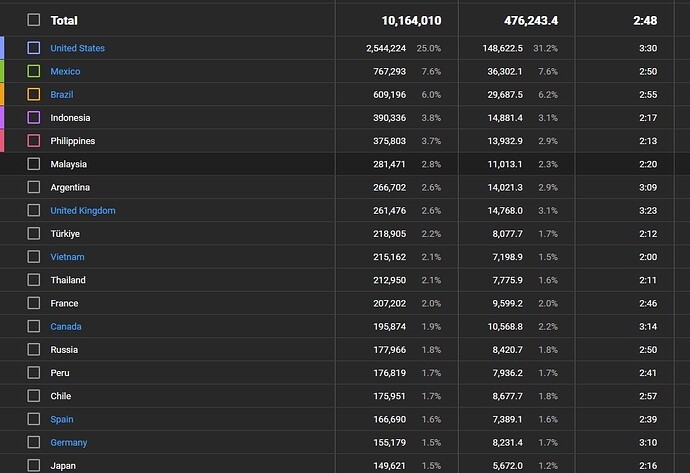Check the box next to Argentina
This screenshot has width=690, height=473.
pyautogui.click(x=34, y=187)
